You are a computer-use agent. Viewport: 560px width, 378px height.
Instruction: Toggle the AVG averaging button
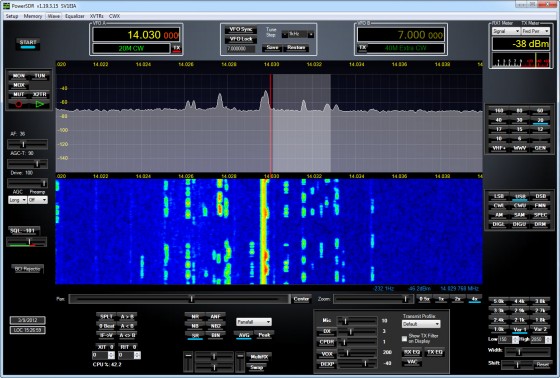click(244, 335)
